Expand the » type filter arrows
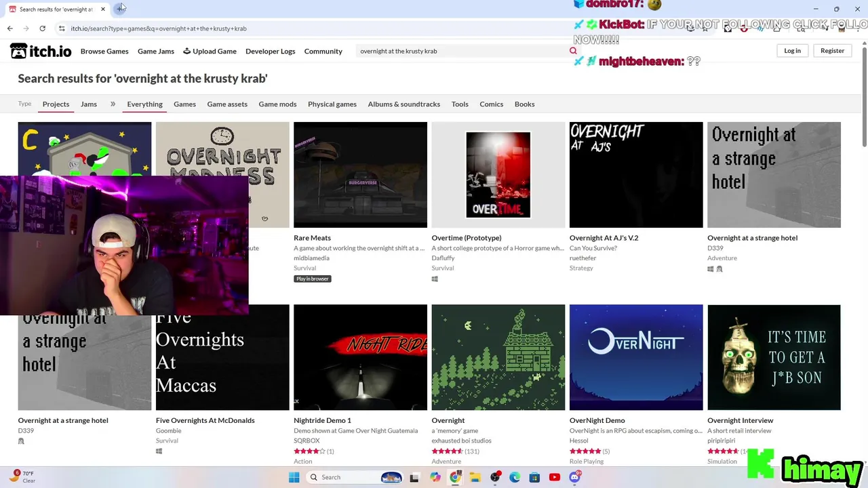Image resolution: width=868 pixels, height=488 pixels. click(x=113, y=104)
